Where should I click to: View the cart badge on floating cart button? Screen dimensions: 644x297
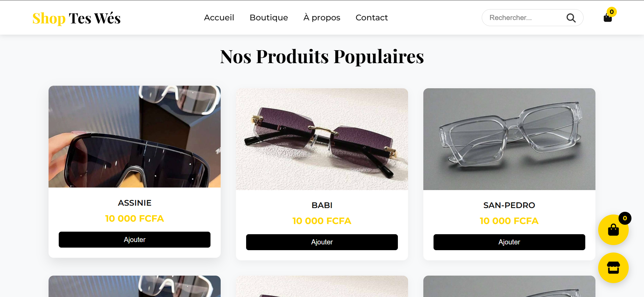tap(624, 218)
